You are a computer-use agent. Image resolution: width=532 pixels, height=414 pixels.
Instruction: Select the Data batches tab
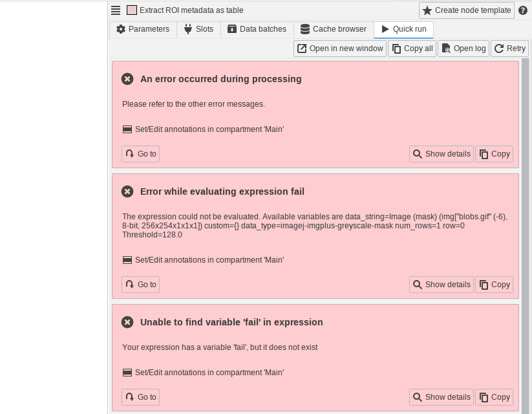tap(257, 29)
